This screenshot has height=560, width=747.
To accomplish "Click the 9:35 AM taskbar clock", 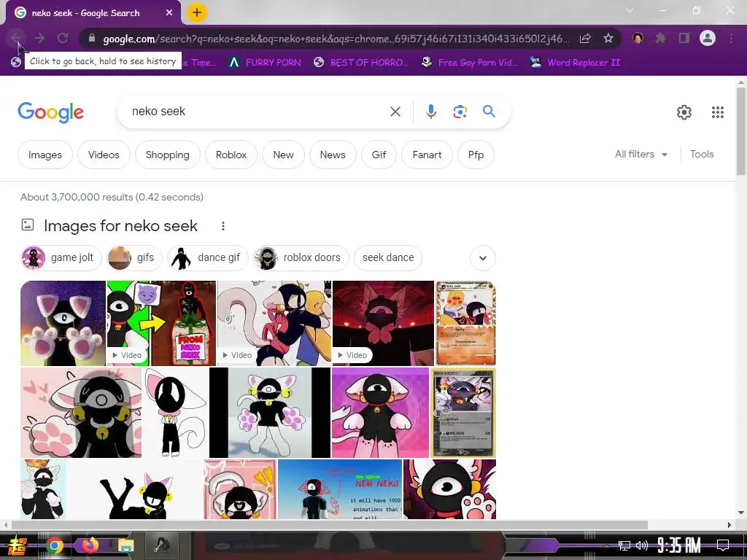I will click(679, 545).
